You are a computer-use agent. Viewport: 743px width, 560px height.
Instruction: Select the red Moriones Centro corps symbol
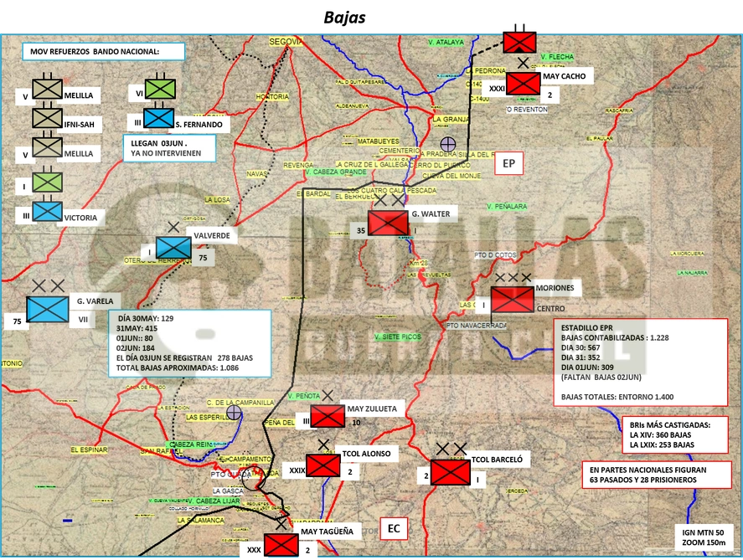point(513,300)
